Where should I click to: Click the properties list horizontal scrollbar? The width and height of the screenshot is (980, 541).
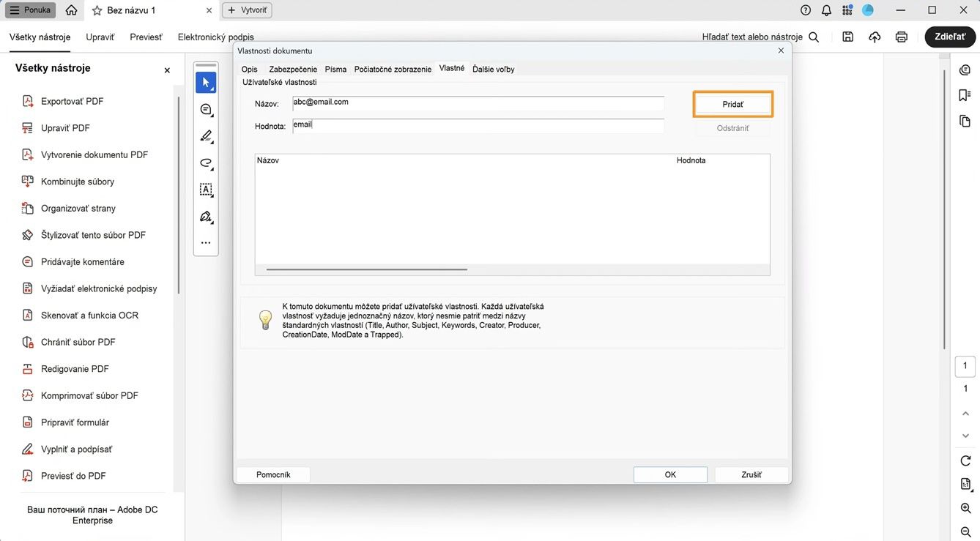point(367,269)
